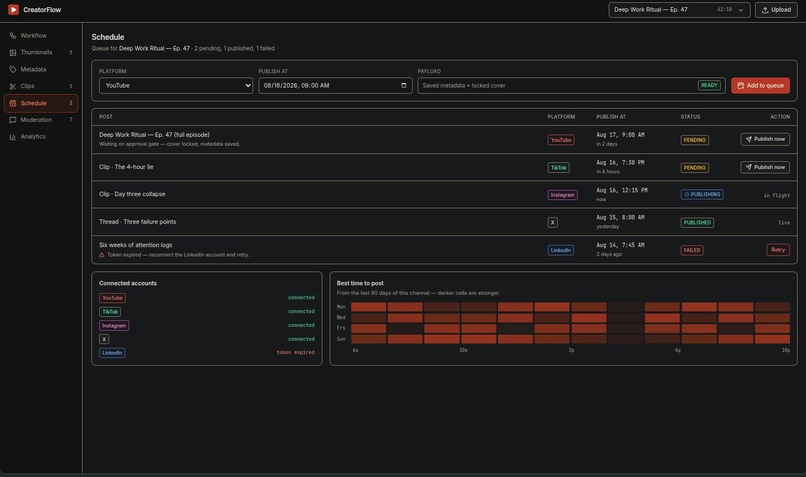Retry the failed LinkedIn post
The image size is (806, 477).
[x=778, y=250]
